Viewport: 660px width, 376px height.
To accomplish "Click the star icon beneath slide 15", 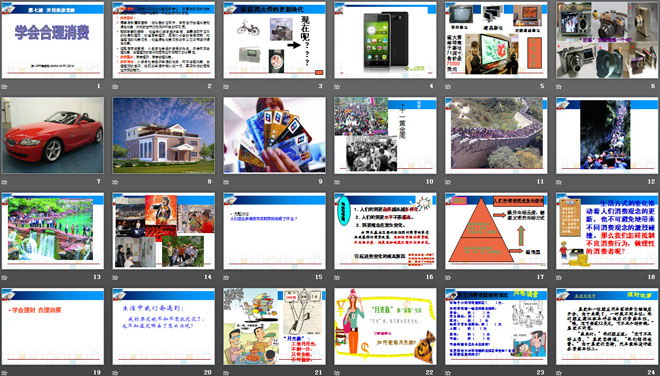I will click(x=226, y=277).
